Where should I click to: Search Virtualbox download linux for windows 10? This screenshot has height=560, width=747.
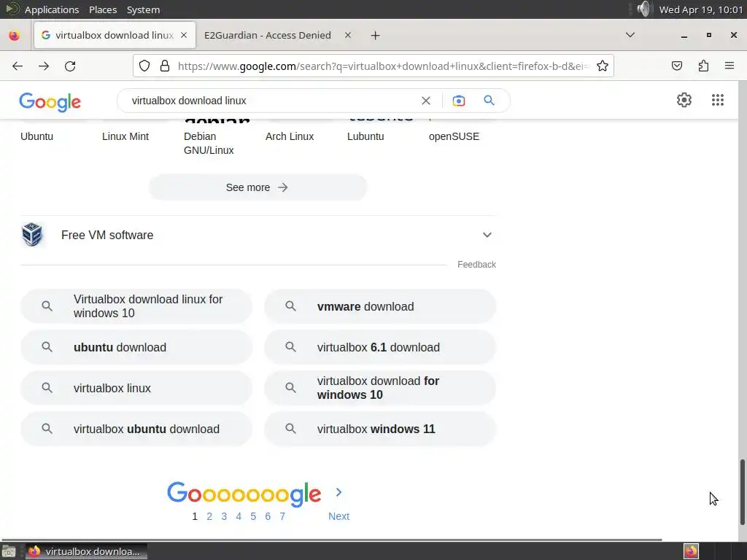click(x=136, y=306)
